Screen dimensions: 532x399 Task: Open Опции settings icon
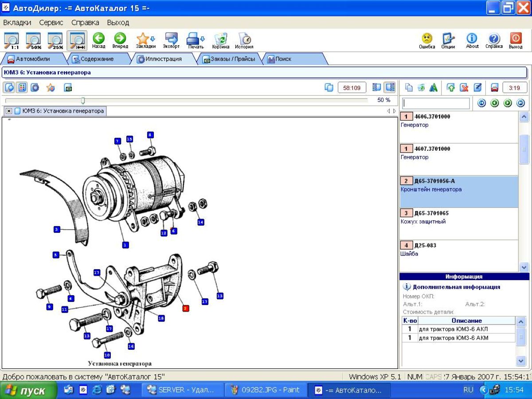click(448, 40)
